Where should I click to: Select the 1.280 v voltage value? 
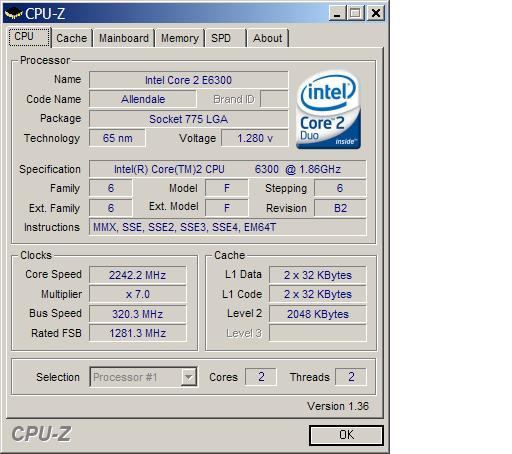255,138
